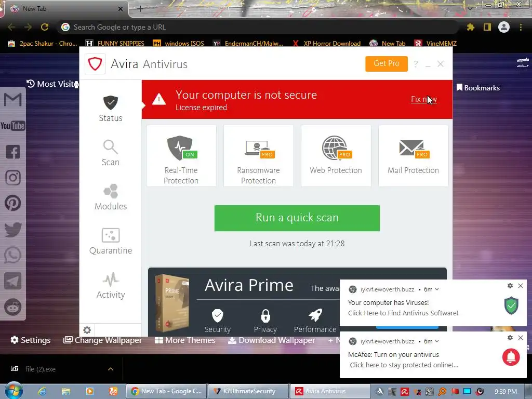Open the Web Protection PRO tile
The height and width of the screenshot is (399, 532).
(x=336, y=156)
